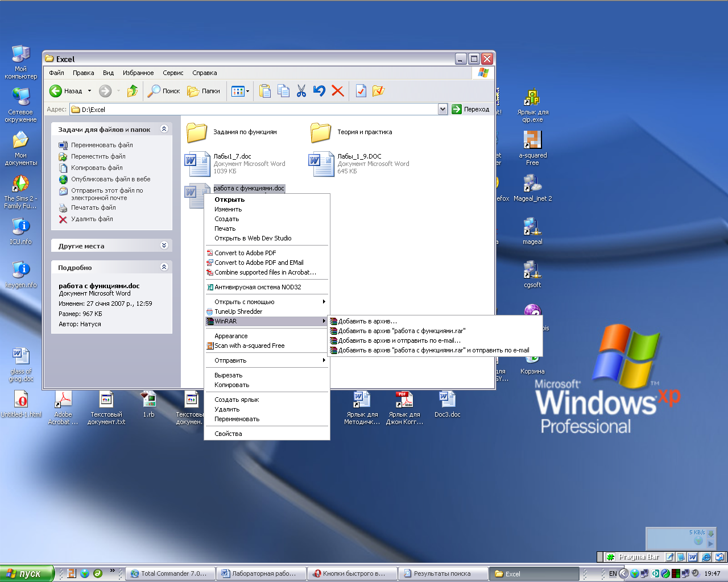This screenshot has width=728, height=582.
Task: Choose Scan with a-squared Free
Action: 267,346
